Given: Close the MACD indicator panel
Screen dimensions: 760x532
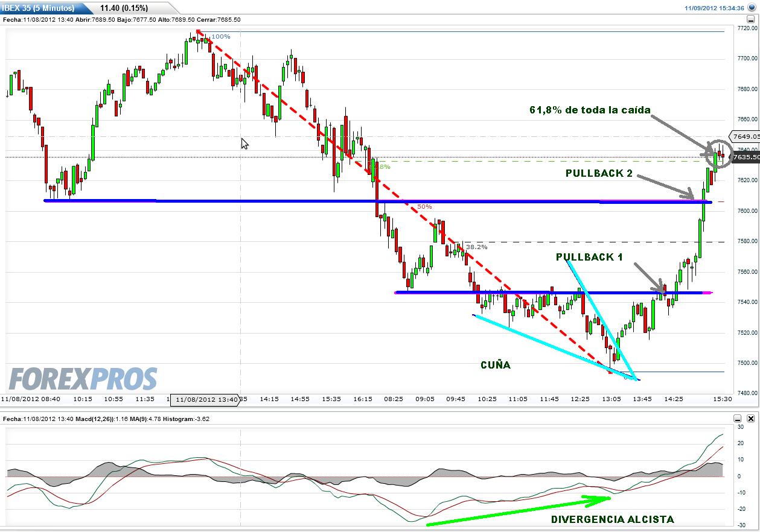Looking at the screenshot, I should [x=750, y=418].
